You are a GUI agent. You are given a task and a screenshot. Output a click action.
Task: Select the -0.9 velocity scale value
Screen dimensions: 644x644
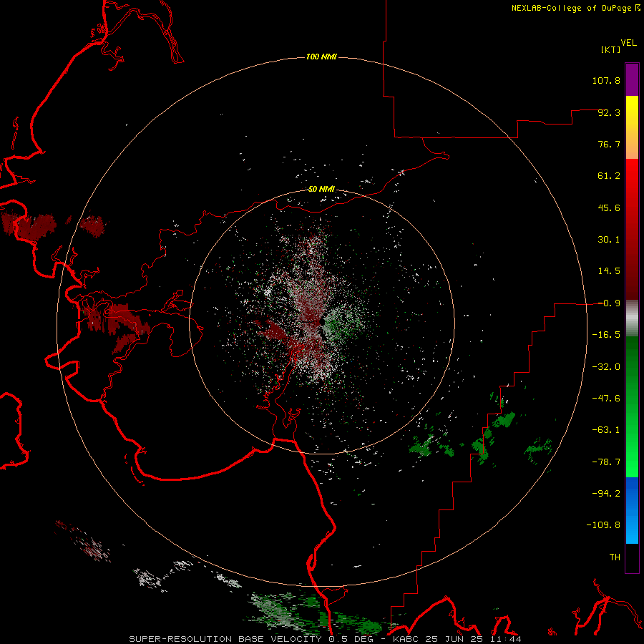point(609,303)
